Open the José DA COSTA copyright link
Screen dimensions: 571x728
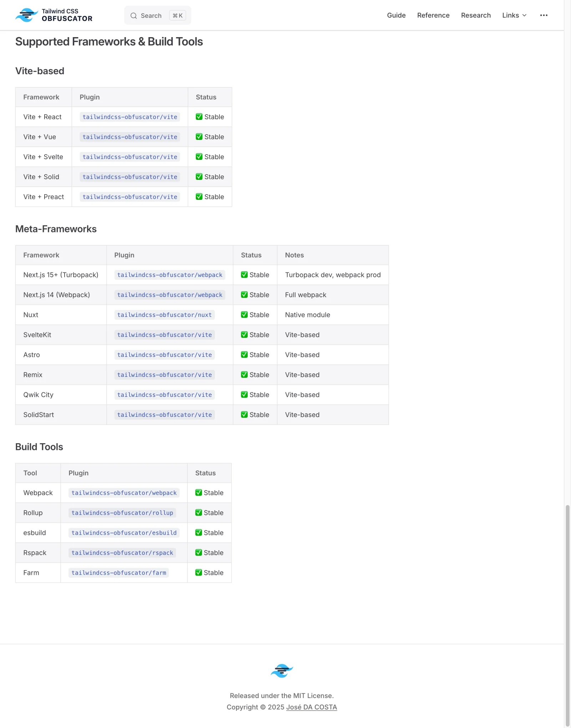point(312,707)
